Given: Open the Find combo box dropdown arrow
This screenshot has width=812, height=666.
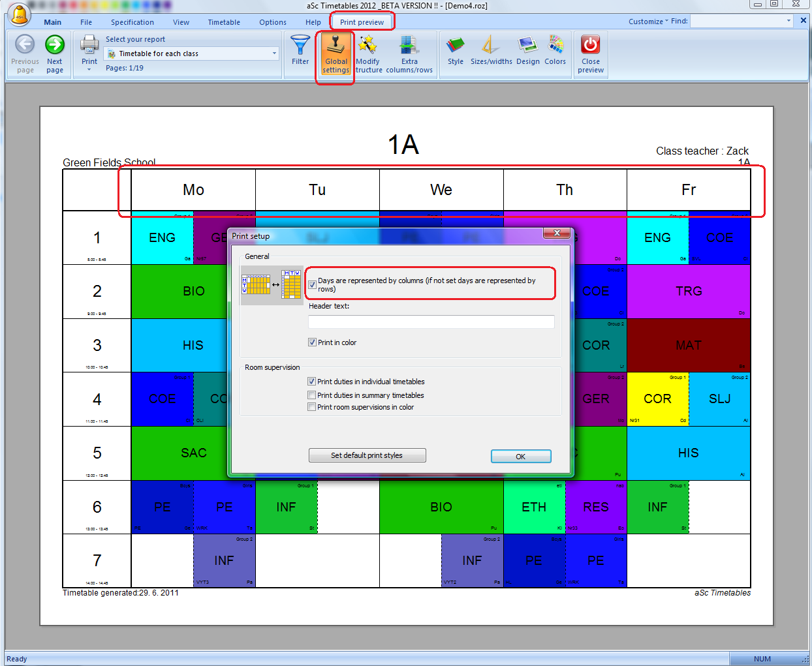Looking at the screenshot, I should point(789,21).
